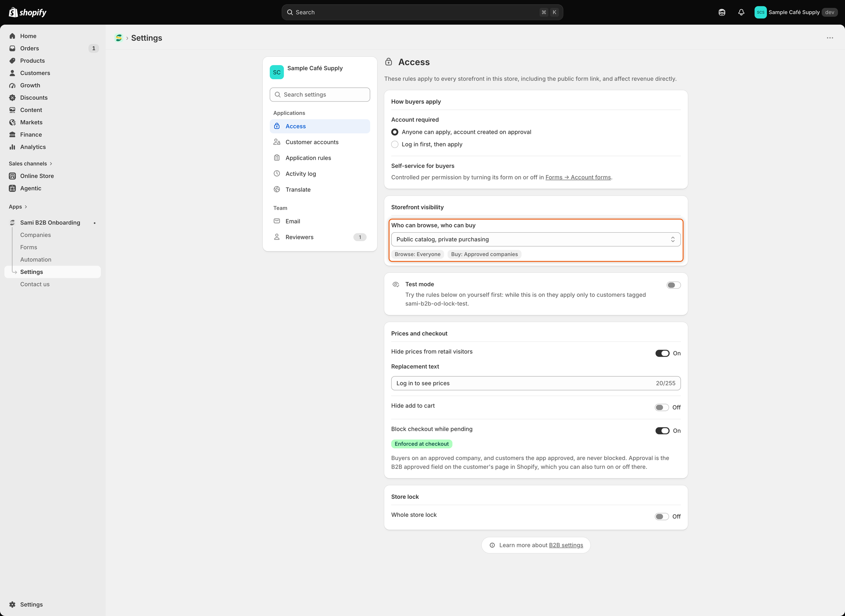
Task: Click the Activity log clock icon
Action: click(277, 174)
